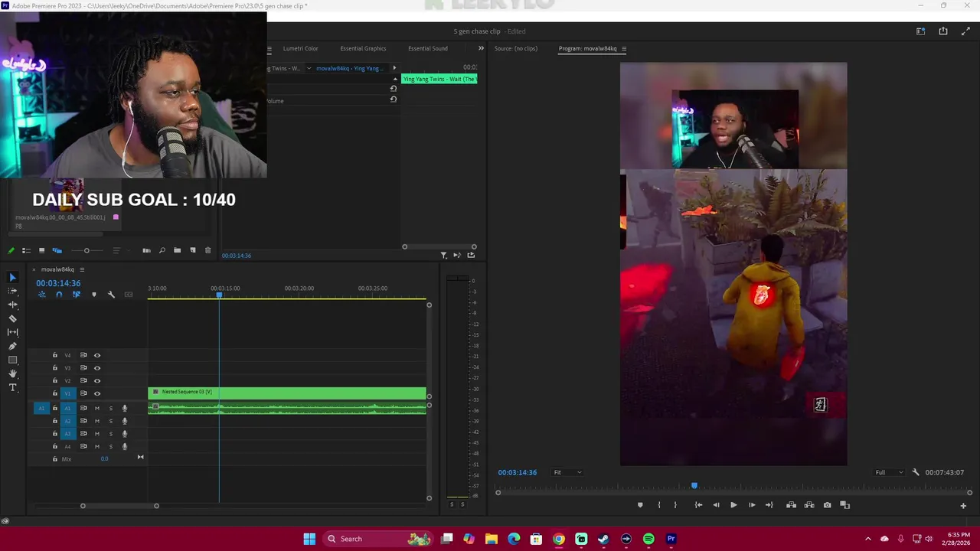This screenshot has height=551, width=980.
Task: Collapse effect controls timeline view arrow
Action: pos(394,68)
